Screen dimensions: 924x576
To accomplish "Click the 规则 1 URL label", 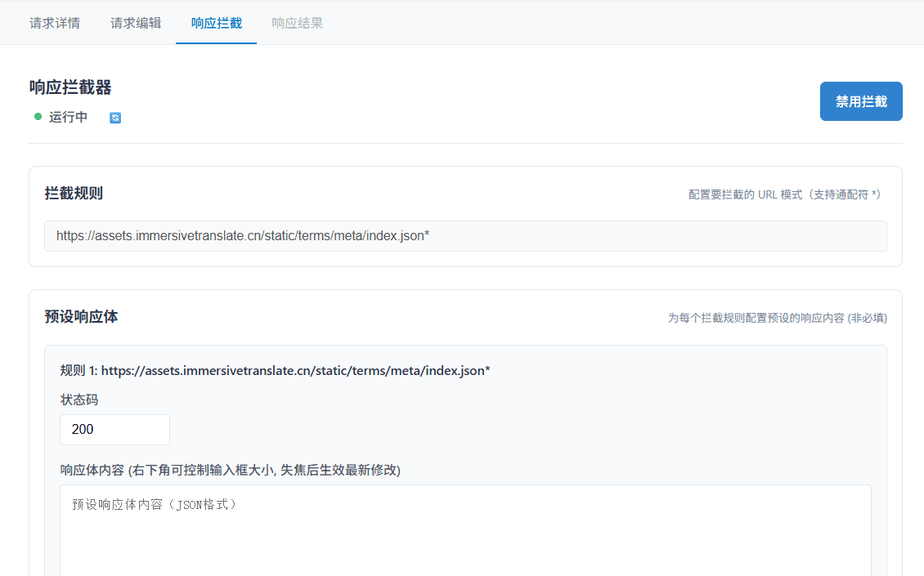I will click(x=275, y=371).
